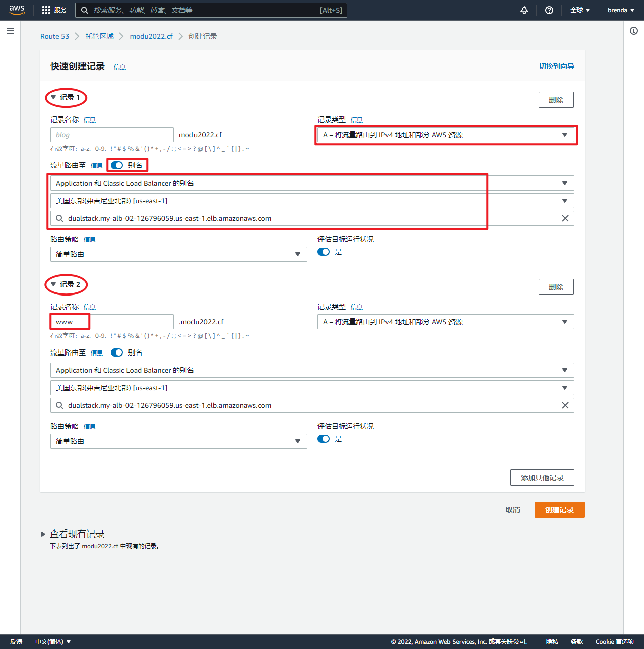Go to modu2022.cf breadcrumb
The width and height of the screenshot is (644, 649).
(x=151, y=36)
